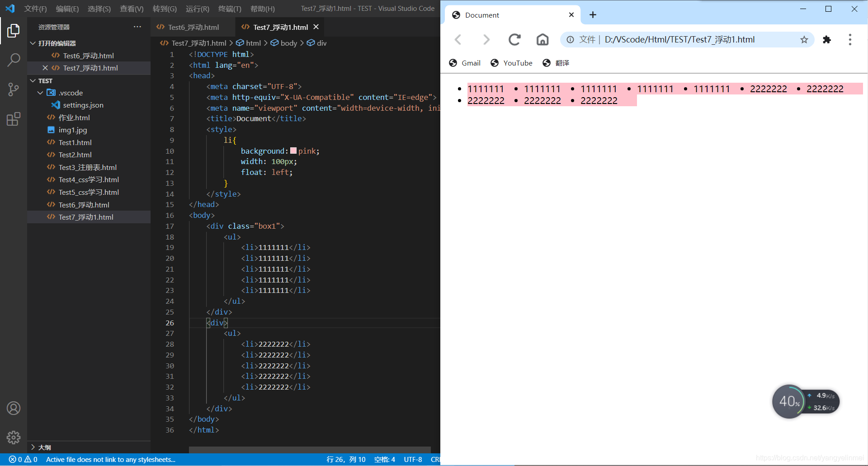Close the Document browser tab
The width and height of the screenshot is (868, 466).
571,15
